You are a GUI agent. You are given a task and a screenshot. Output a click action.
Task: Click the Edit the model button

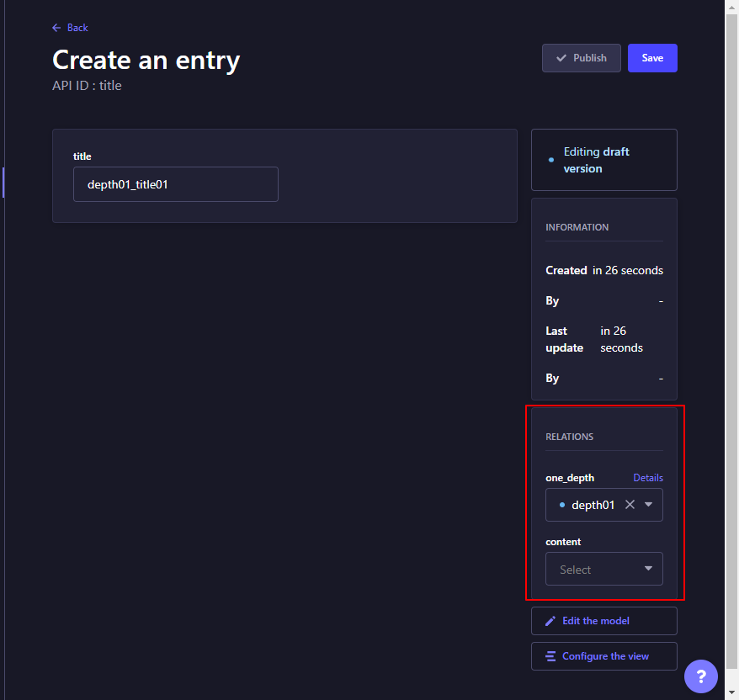tap(604, 621)
